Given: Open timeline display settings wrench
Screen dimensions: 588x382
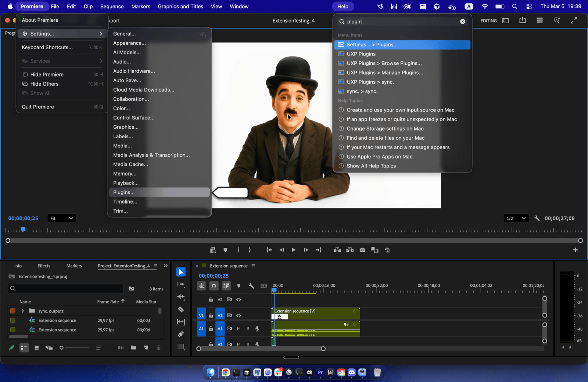Looking at the screenshot, I should coord(251,286).
